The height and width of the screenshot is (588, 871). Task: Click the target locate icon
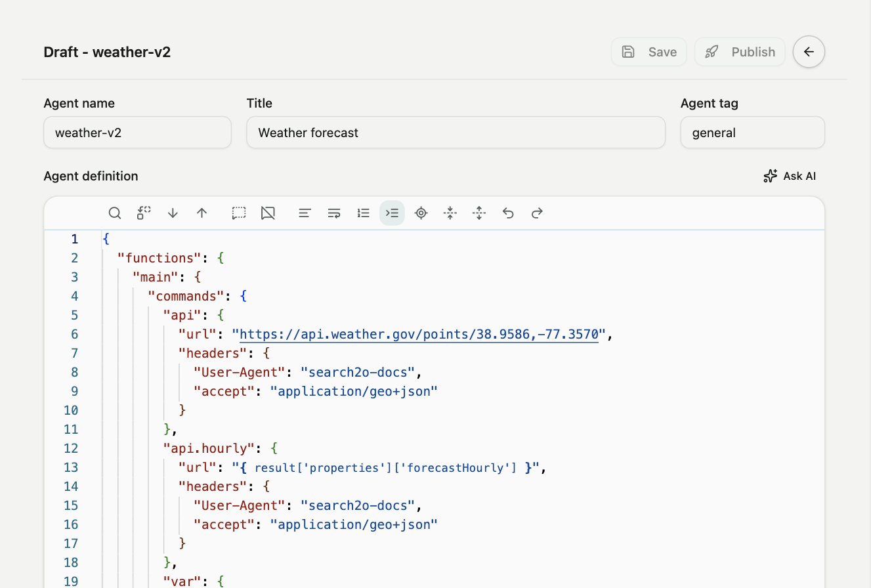coord(421,213)
